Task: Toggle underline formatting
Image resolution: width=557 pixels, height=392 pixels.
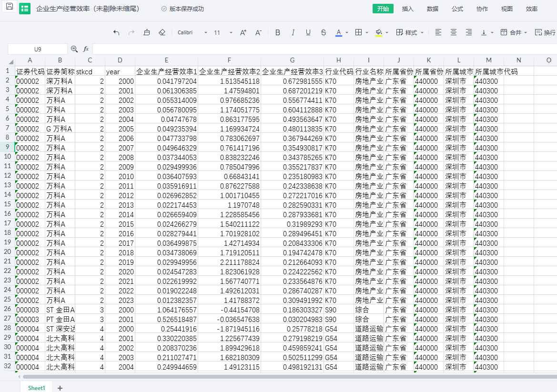Action: [x=308, y=33]
